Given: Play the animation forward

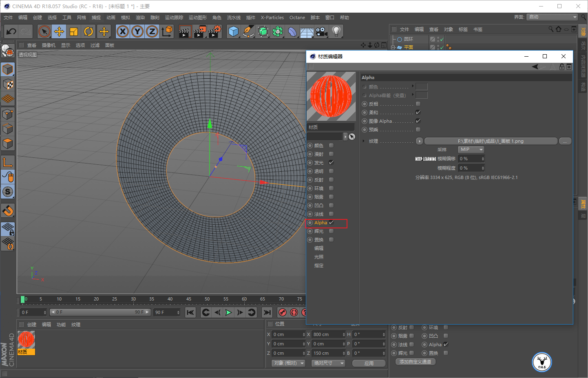Looking at the screenshot, I should tap(228, 312).
